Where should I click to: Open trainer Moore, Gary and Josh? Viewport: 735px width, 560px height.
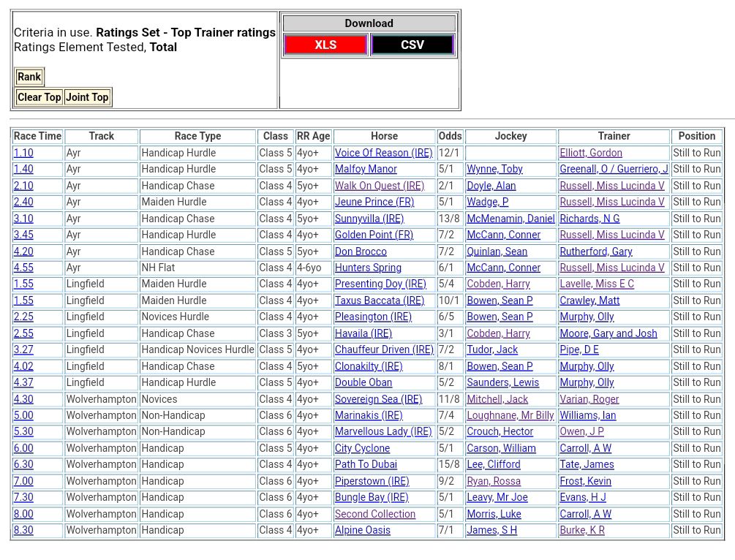click(608, 333)
